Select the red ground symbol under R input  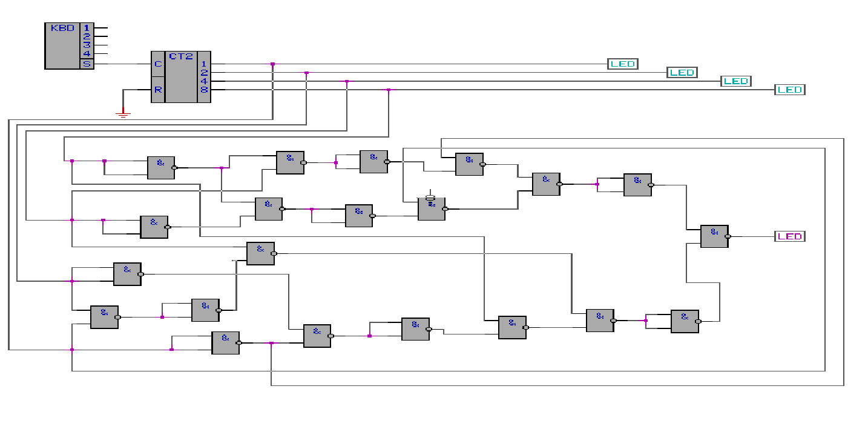[123, 113]
